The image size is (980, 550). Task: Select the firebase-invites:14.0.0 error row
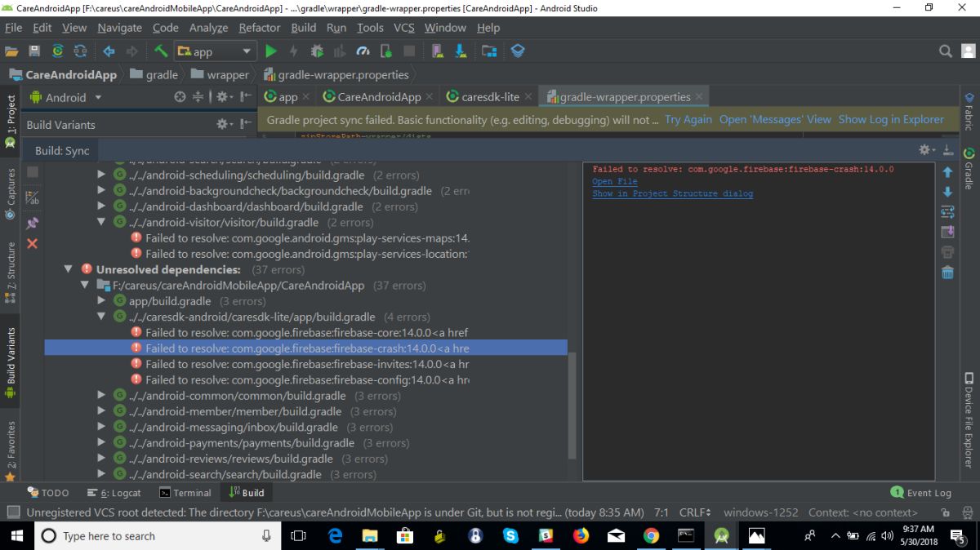tap(305, 364)
